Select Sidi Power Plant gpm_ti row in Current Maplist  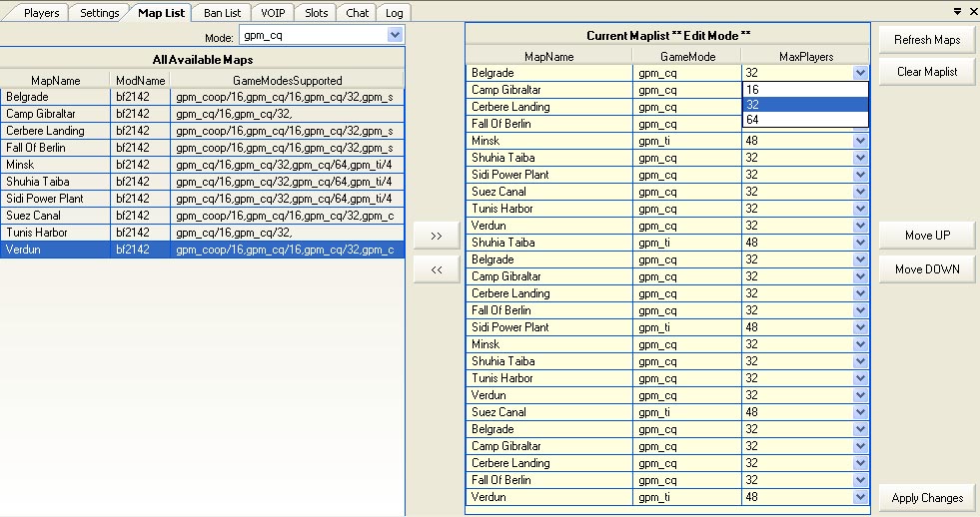[667, 327]
